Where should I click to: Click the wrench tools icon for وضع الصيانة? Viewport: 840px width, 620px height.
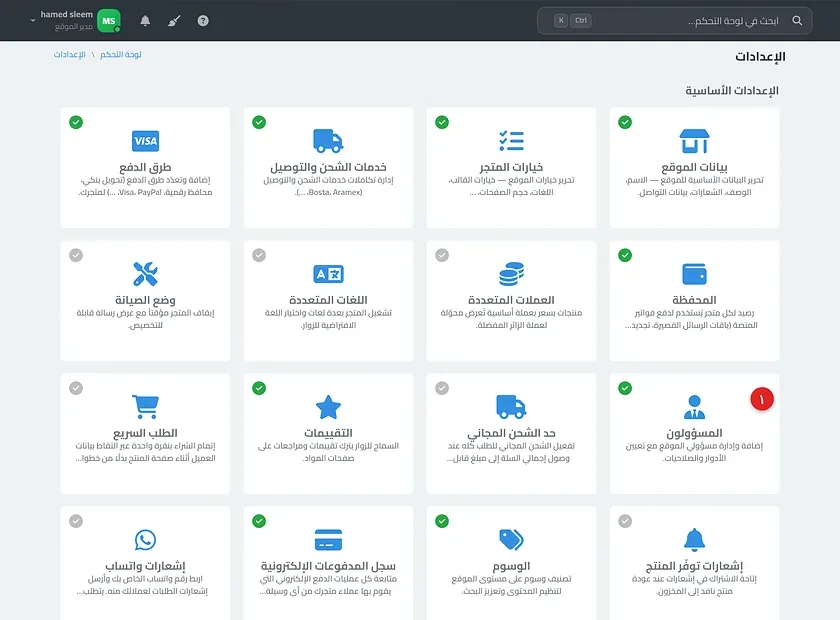point(145,274)
